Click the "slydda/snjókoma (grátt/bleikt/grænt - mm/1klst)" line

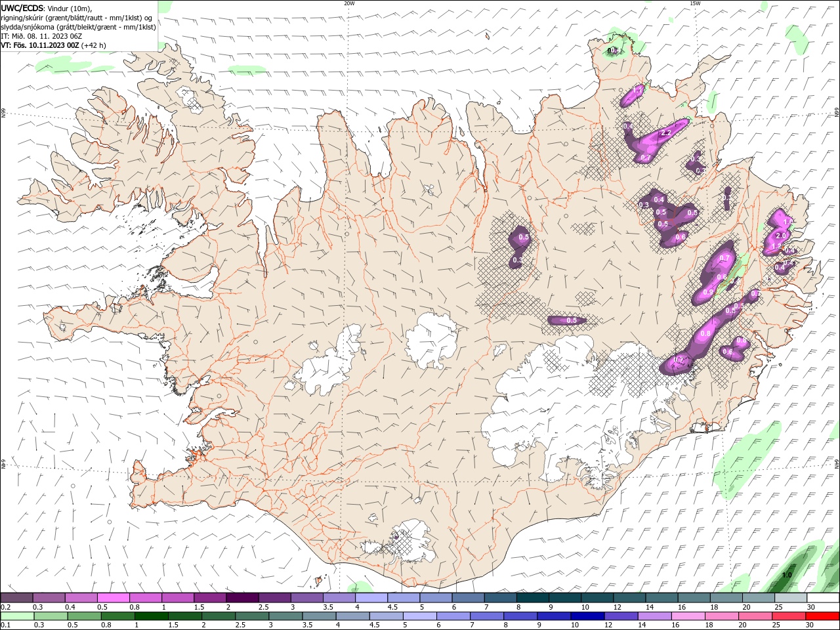(79, 27)
